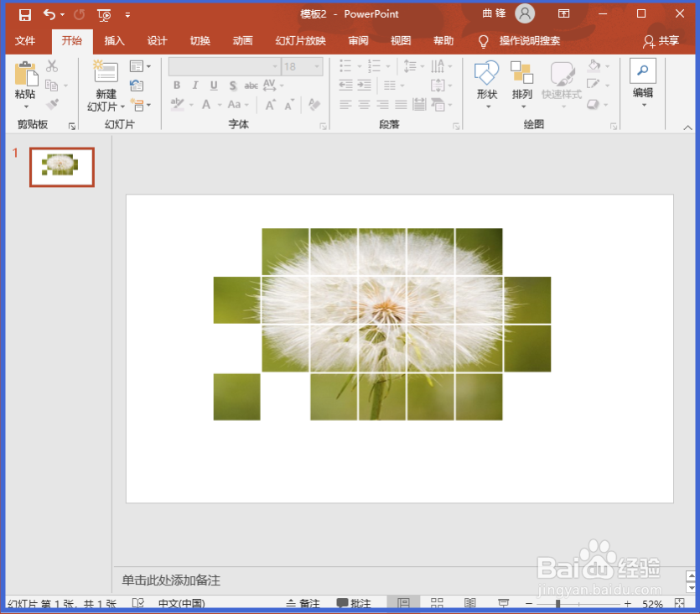The width and height of the screenshot is (700, 614).
Task: Expand the 粘贴 paste options arrow
Action: click(26, 107)
